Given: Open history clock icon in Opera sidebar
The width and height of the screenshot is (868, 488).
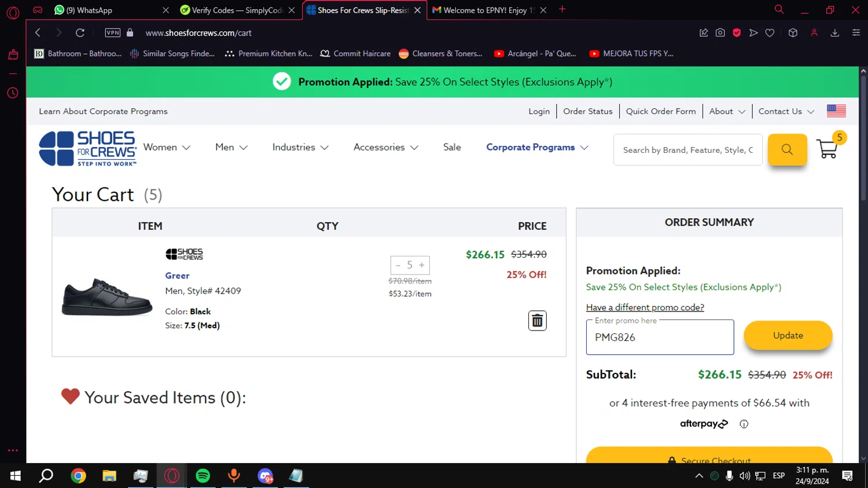Looking at the screenshot, I should pyautogui.click(x=13, y=93).
